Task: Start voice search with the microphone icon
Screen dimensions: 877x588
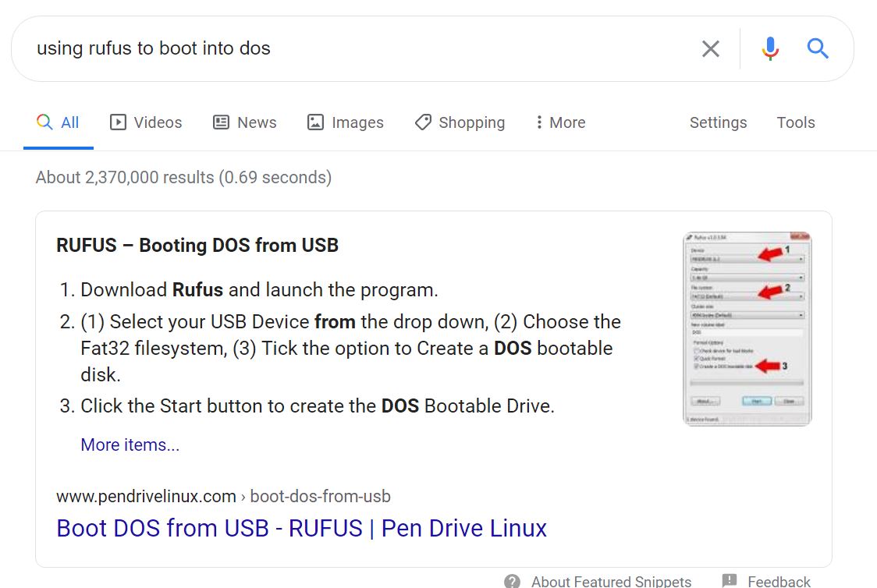Action: pos(770,48)
